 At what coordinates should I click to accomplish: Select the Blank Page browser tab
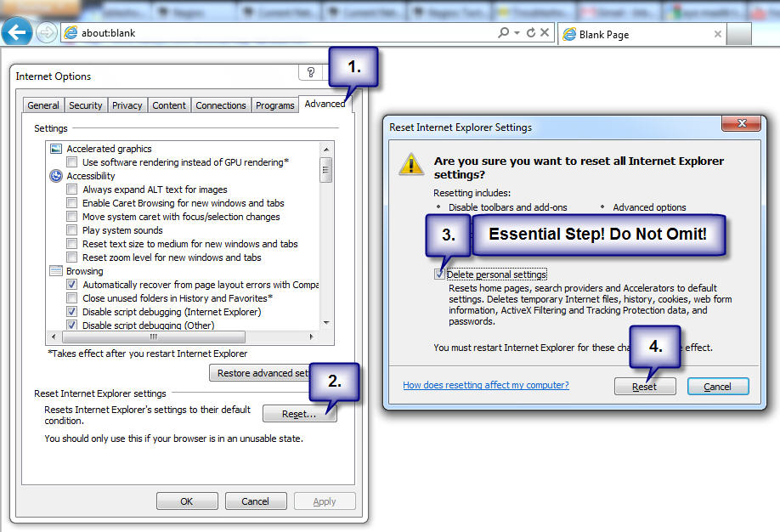coord(642,34)
